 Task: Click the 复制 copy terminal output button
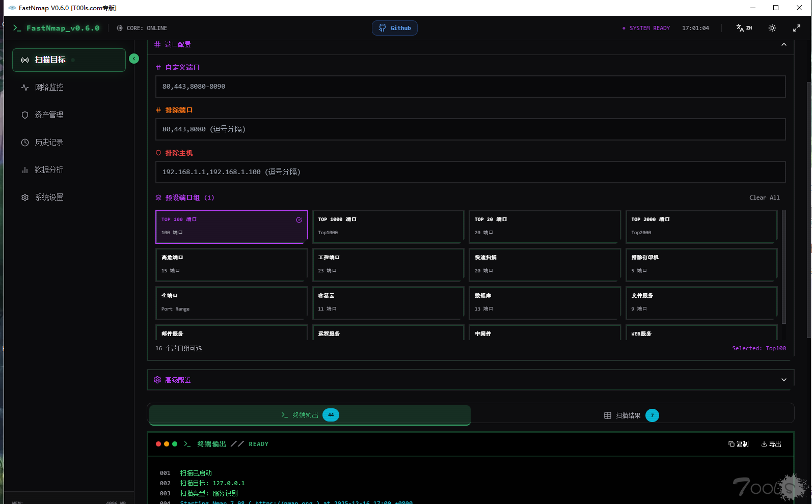[x=738, y=444]
